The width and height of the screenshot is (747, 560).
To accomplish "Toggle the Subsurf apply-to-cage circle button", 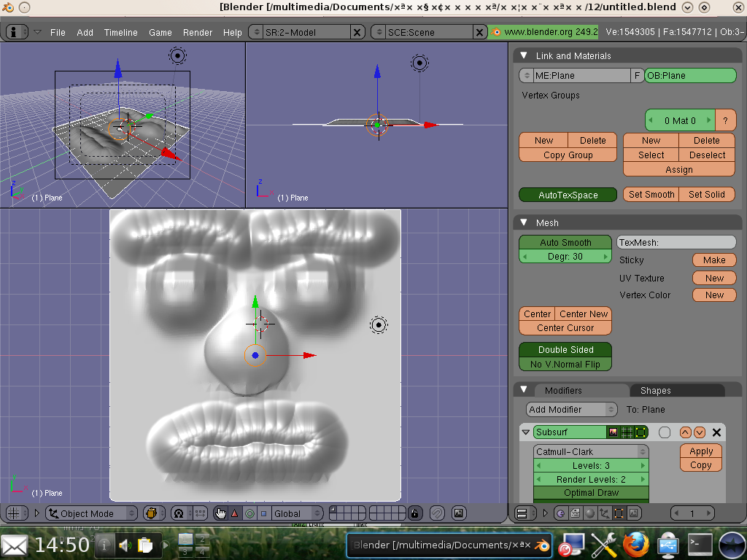I will tap(665, 432).
